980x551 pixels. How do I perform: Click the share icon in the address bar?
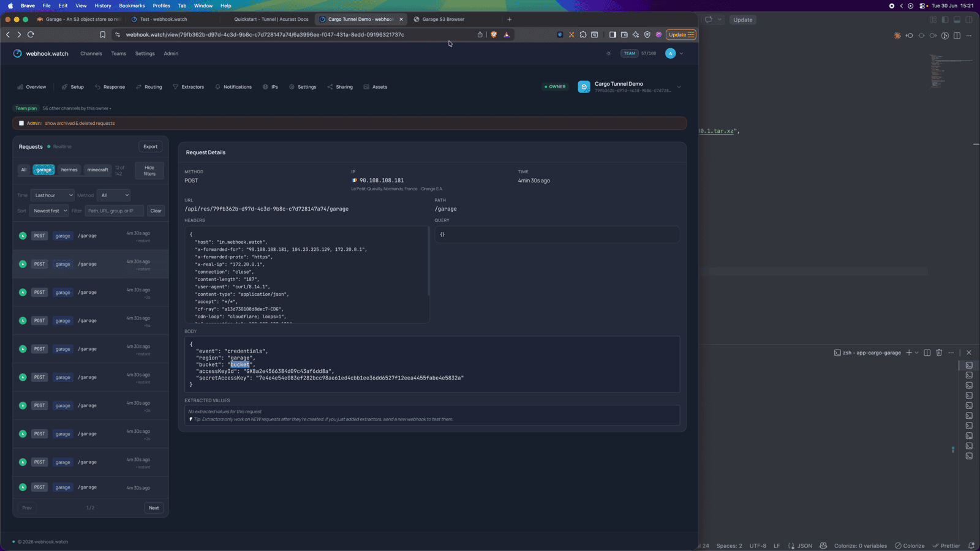click(480, 35)
